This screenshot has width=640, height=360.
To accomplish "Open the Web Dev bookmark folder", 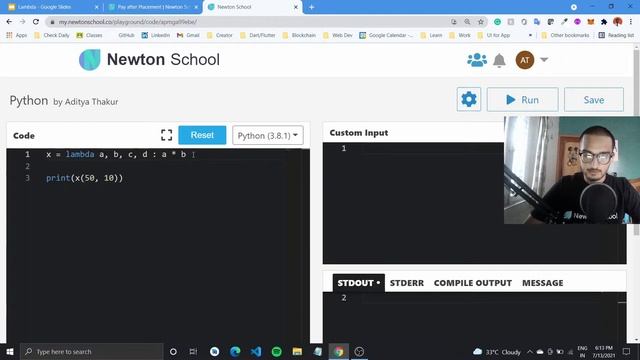I will pyautogui.click(x=338, y=36).
